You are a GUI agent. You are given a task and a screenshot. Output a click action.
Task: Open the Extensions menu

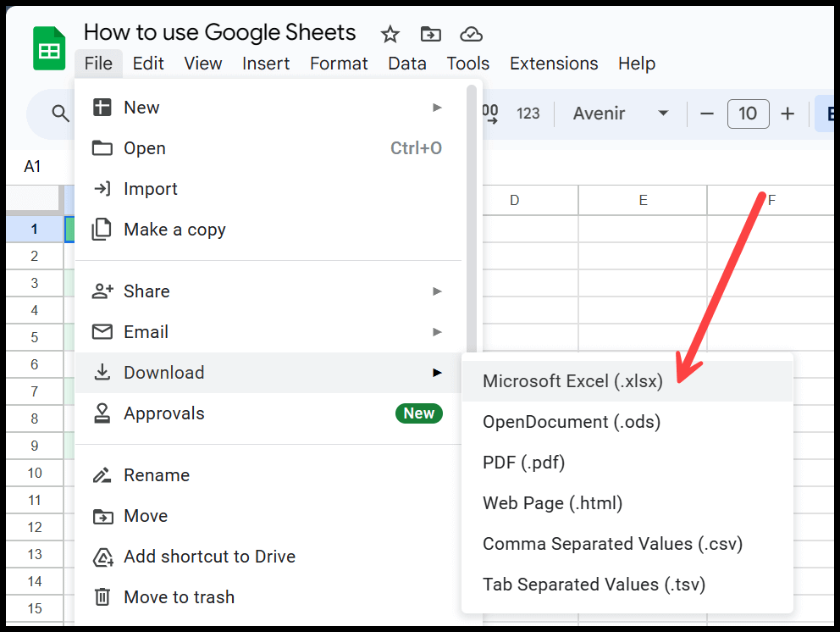coord(554,64)
